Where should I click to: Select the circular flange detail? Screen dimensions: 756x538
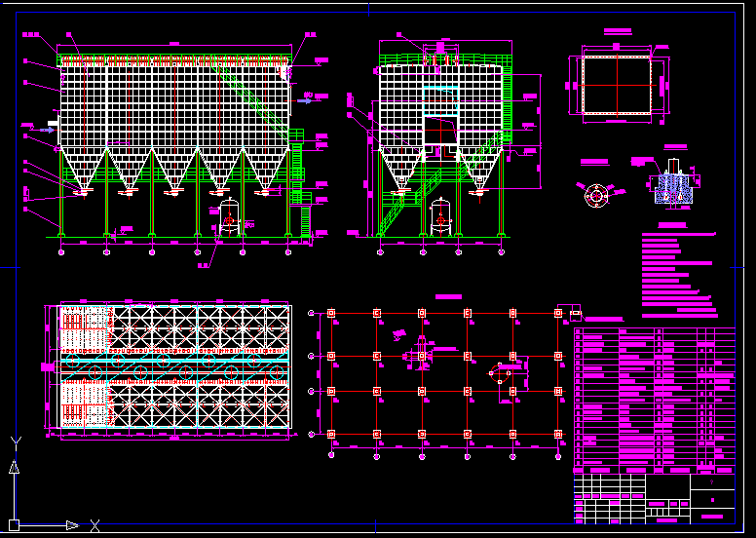(x=595, y=195)
